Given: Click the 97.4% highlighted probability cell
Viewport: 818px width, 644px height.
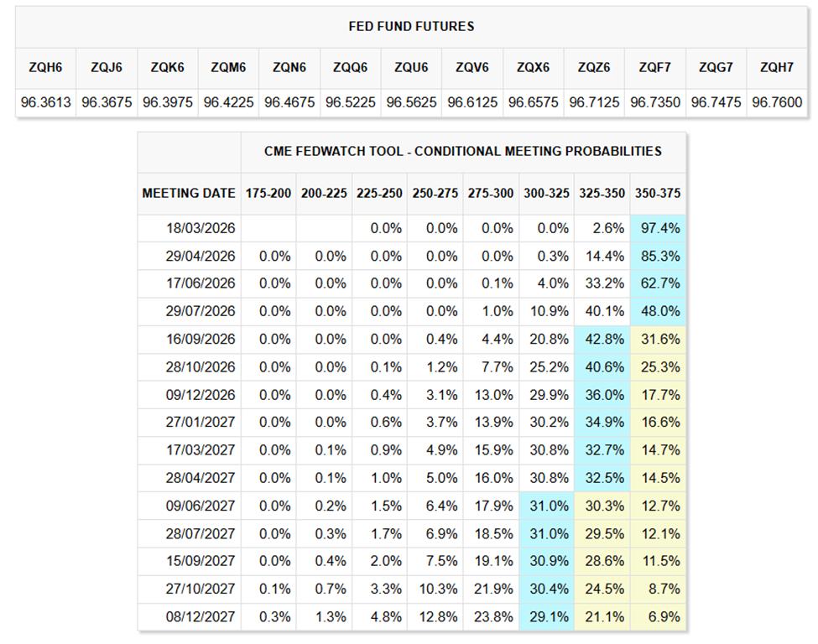Looking at the screenshot, I should coord(659,228).
